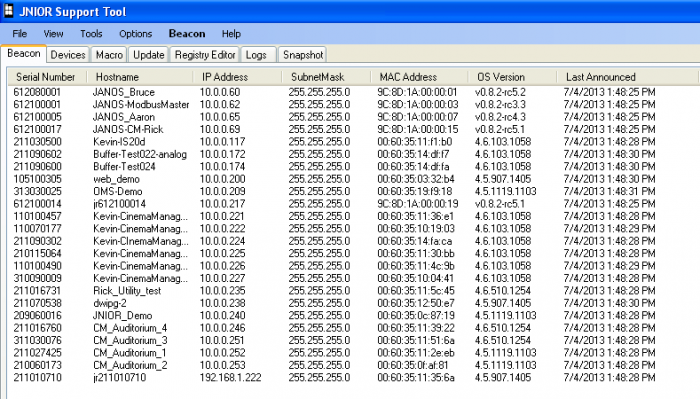Open the Beacon menu in menu bar
The width and height of the screenshot is (700, 399).
187,34
